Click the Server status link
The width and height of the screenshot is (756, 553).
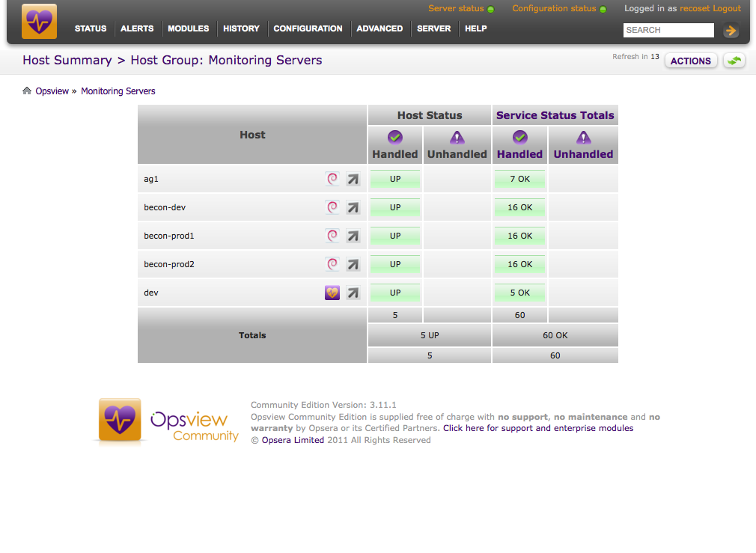(456, 8)
